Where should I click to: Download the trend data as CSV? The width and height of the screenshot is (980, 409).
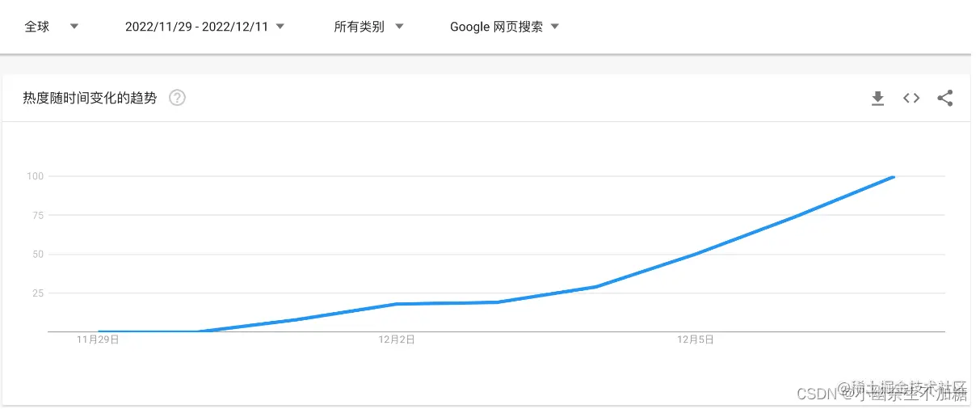[x=877, y=99]
